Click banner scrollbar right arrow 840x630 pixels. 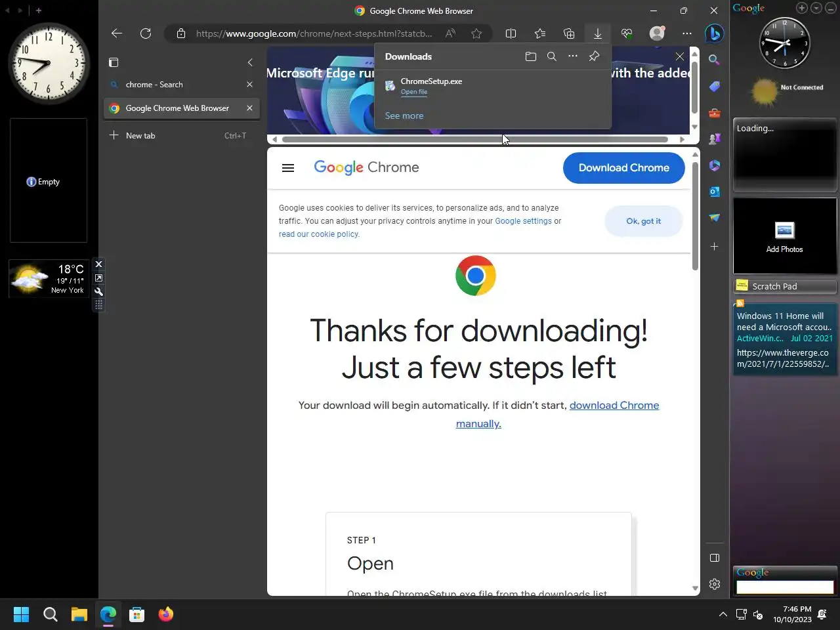coord(682,139)
